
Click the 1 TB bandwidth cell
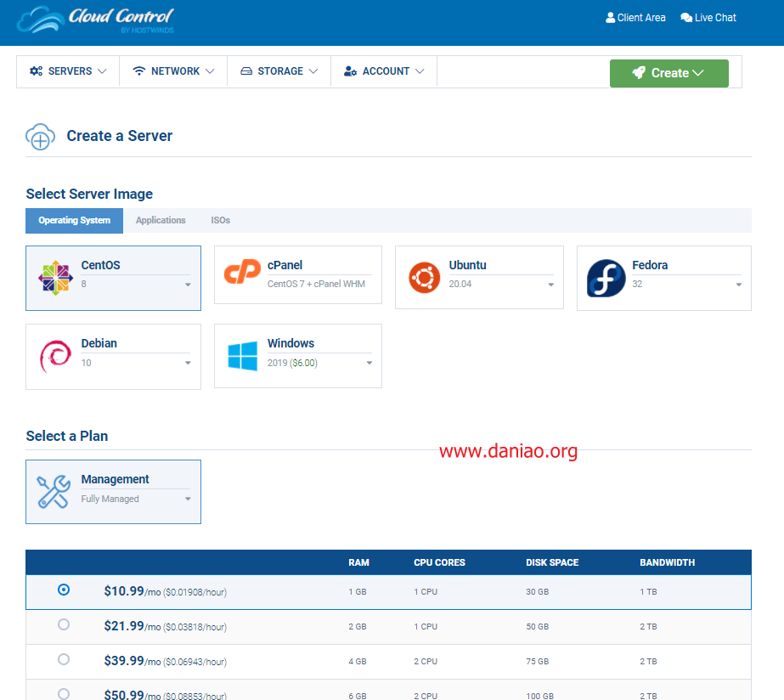(x=648, y=592)
